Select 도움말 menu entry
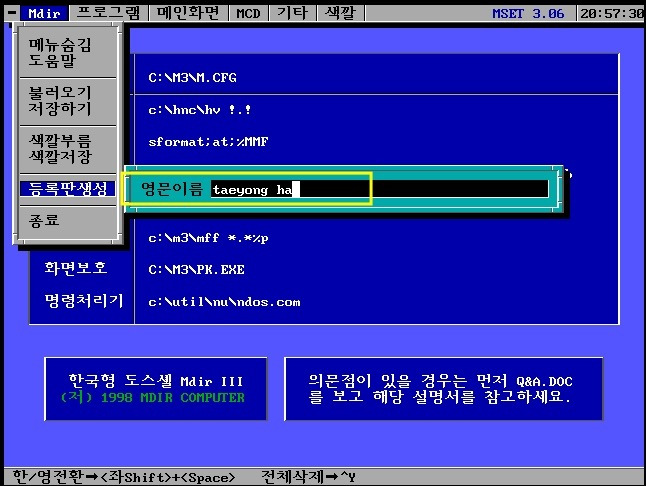This screenshot has width=646, height=486. click(x=52, y=61)
